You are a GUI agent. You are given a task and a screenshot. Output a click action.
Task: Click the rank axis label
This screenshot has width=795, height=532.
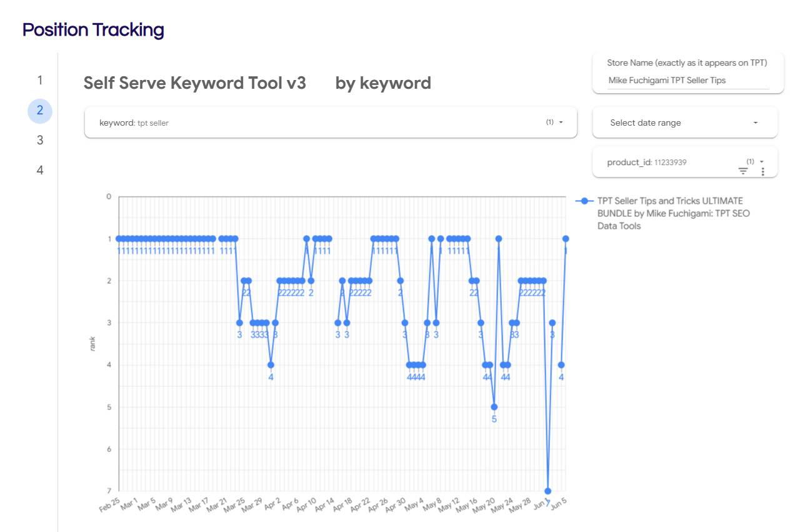click(x=92, y=343)
